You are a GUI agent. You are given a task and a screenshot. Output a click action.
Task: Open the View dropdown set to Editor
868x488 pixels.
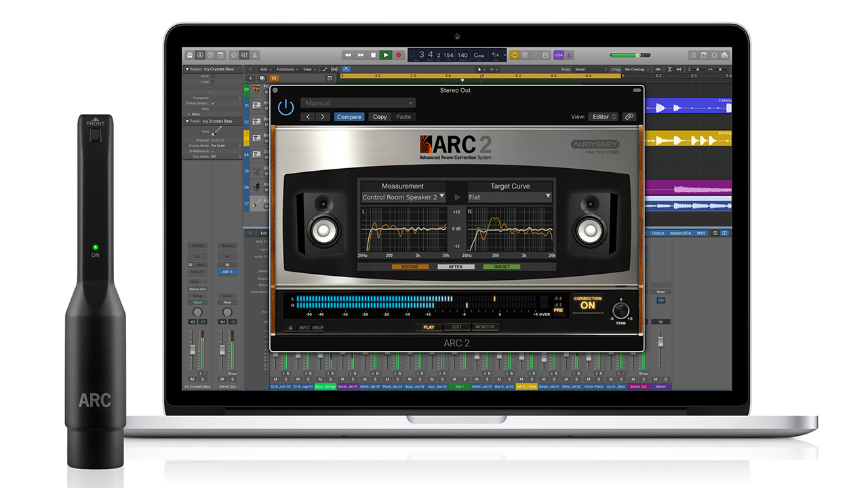pos(603,117)
